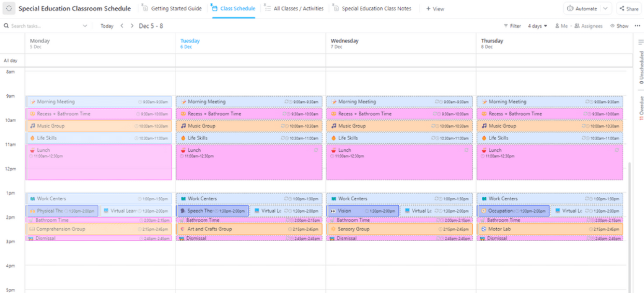644x293 pixels.
Task: Click the recurring icon on Thursday's Lunch
Action: coord(617,150)
